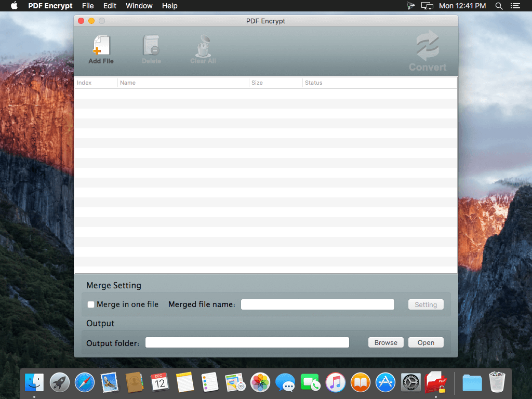The width and height of the screenshot is (532, 399).
Task: Open iTunes from the Dock
Action: tap(335, 382)
